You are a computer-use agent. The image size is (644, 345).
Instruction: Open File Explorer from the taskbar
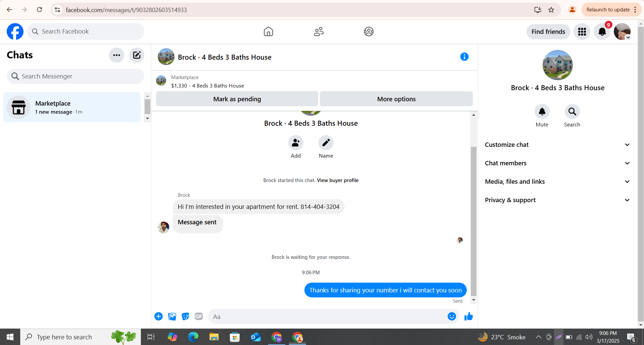pyautogui.click(x=214, y=337)
